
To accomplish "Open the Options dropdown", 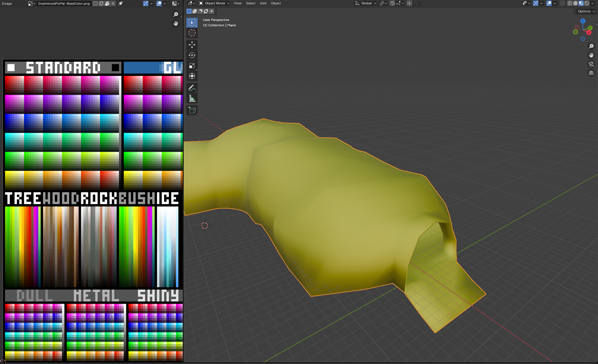I will [586, 11].
